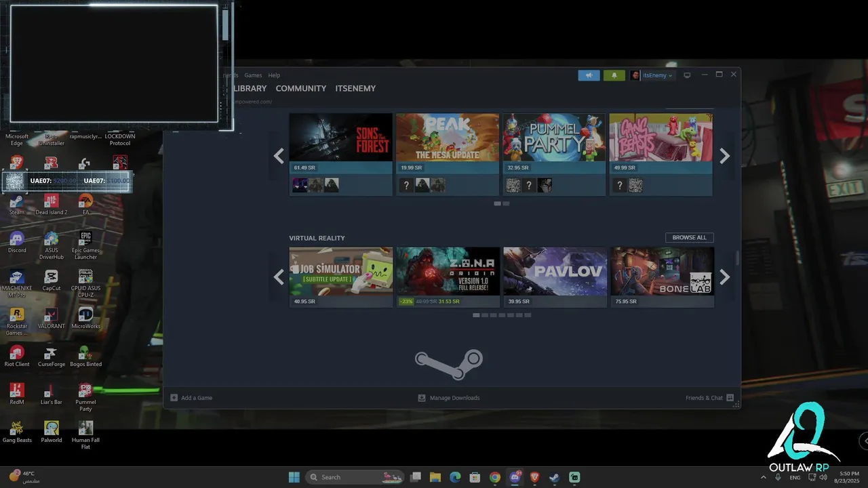Select the CPUID ASUS CPU-Z desktop icon

[x=85, y=283]
